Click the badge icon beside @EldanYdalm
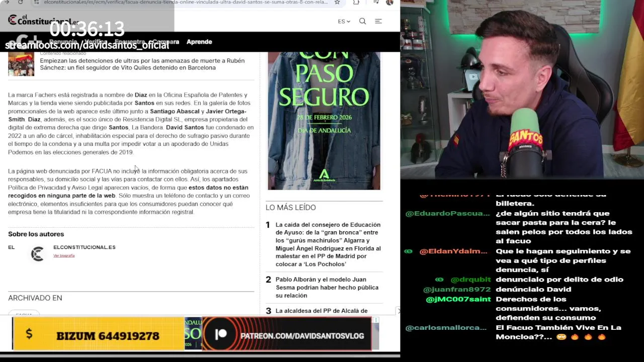 pyautogui.click(x=409, y=251)
